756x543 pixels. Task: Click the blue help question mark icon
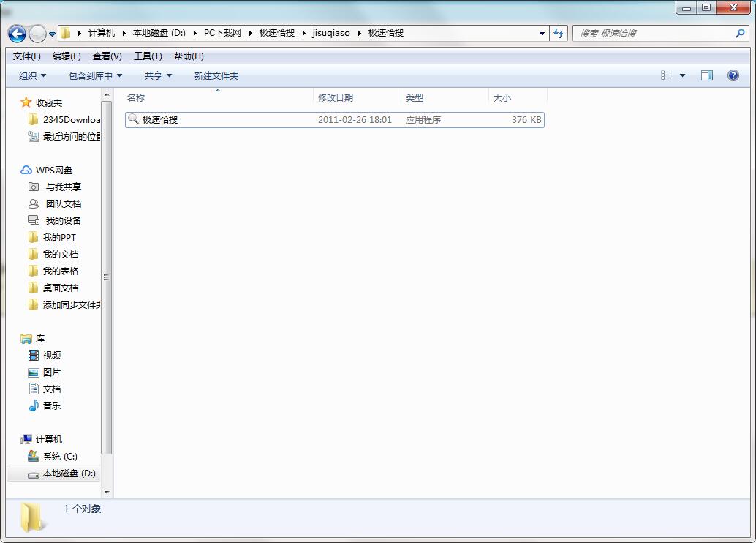[x=733, y=75]
